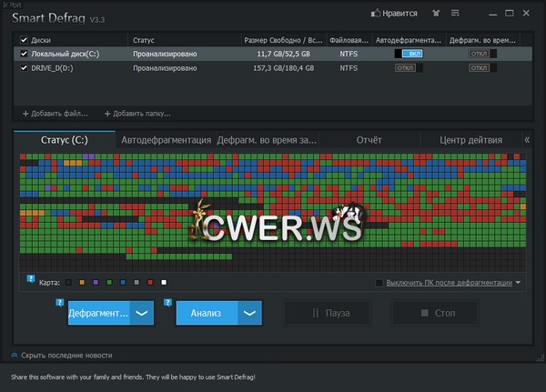This screenshot has height=392, width=546.
Task: Enable auto-defragmentation switch for DRIVE_D
Action: point(409,67)
